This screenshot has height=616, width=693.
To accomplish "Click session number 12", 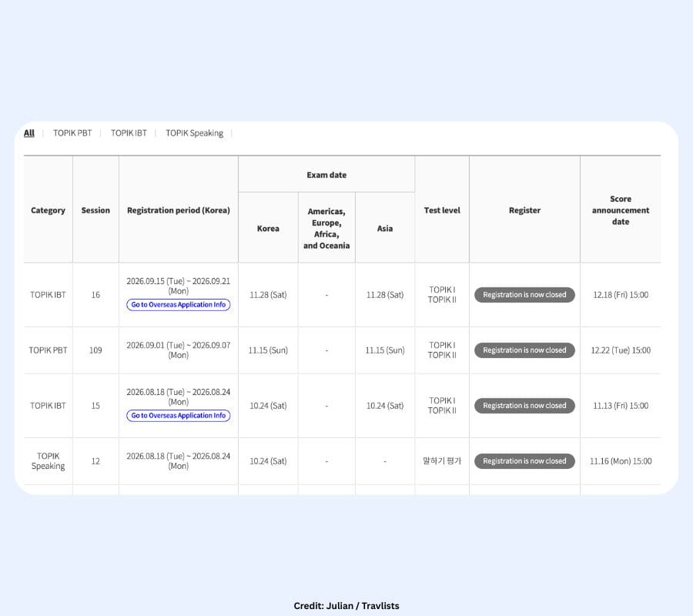I will click(x=95, y=461).
